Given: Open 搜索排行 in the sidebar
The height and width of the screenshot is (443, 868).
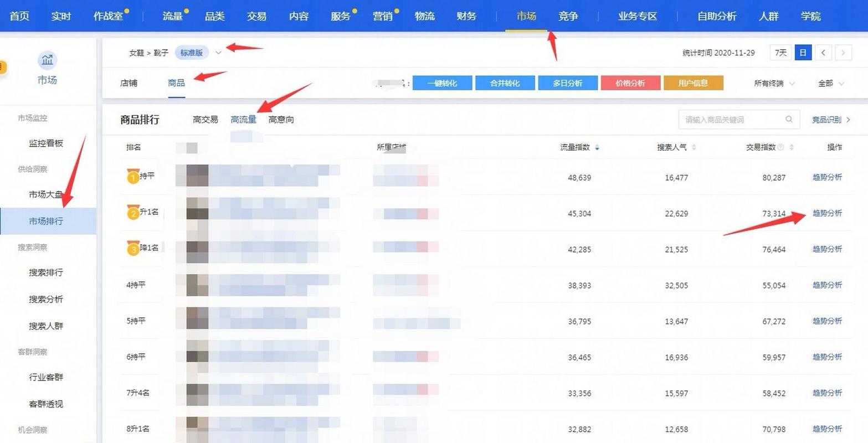Looking at the screenshot, I should 46,272.
